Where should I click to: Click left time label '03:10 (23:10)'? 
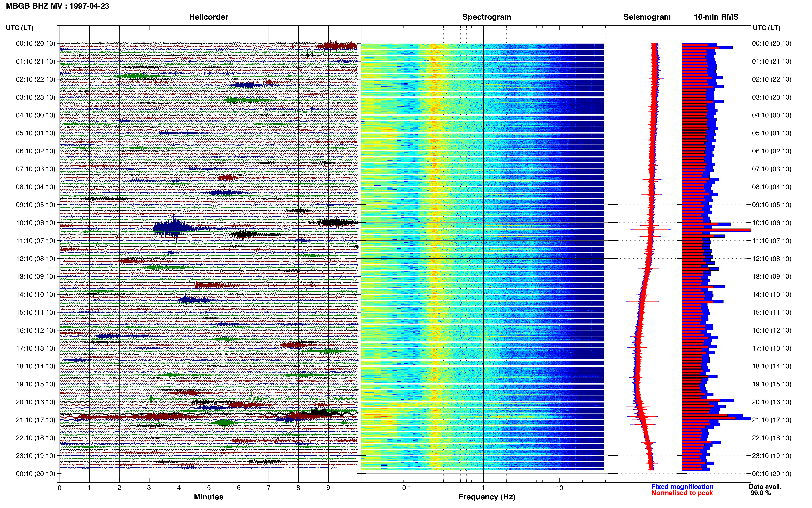coord(36,97)
